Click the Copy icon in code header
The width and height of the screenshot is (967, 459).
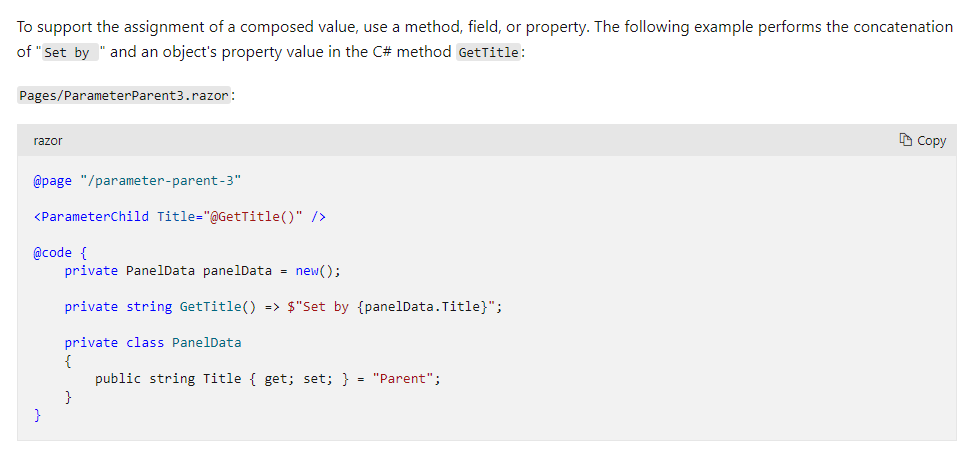[x=905, y=140]
